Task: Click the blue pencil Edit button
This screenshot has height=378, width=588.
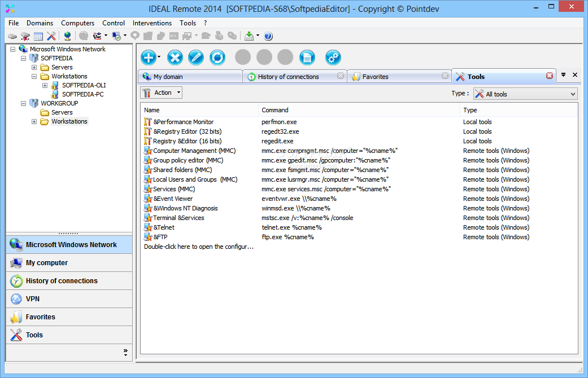Action: click(196, 58)
